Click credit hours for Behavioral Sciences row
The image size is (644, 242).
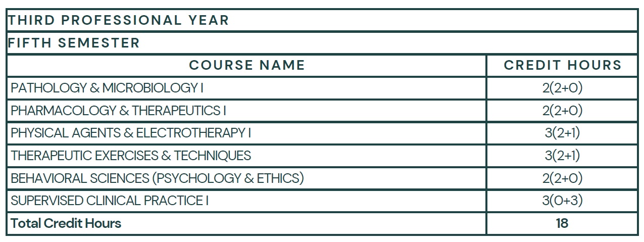click(x=562, y=178)
